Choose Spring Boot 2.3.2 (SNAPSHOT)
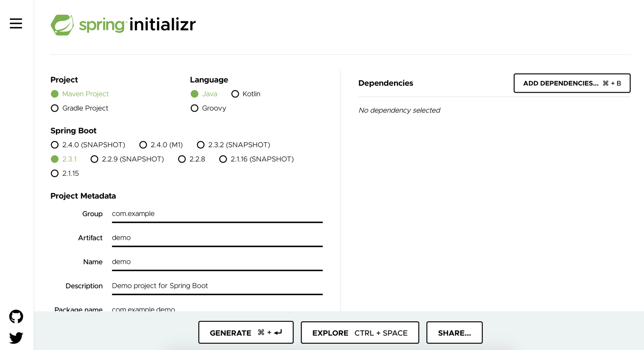 point(233,145)
